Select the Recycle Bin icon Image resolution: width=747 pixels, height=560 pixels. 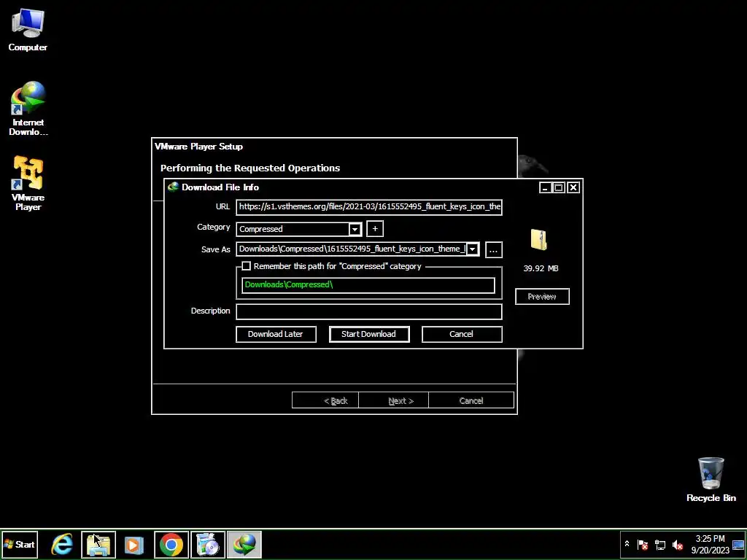(x=711, y=480)
